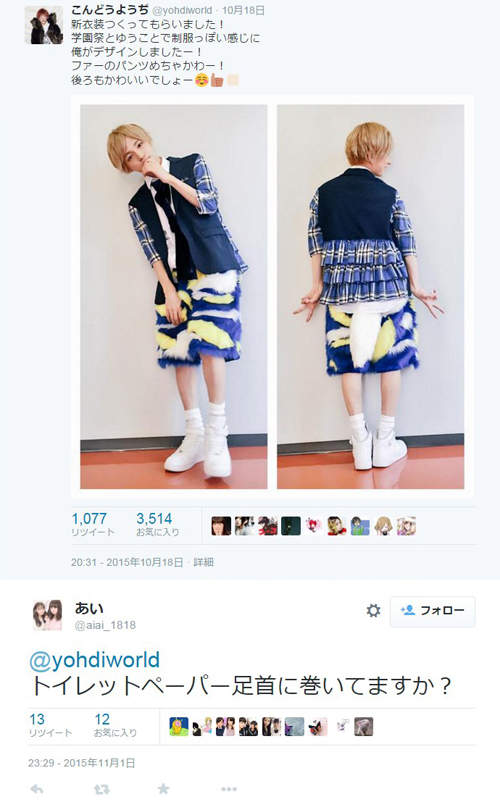
Task: Click the reply arrow icon below tweet
Action: click(36, 789)
